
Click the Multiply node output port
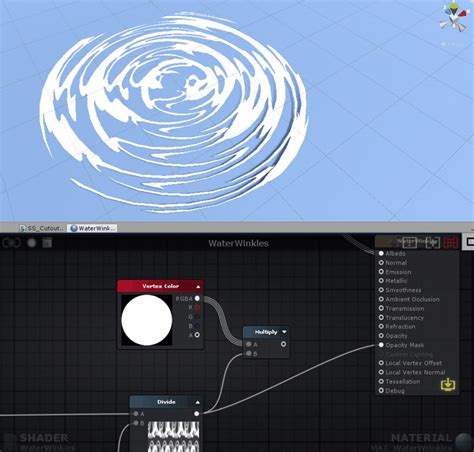283,344
